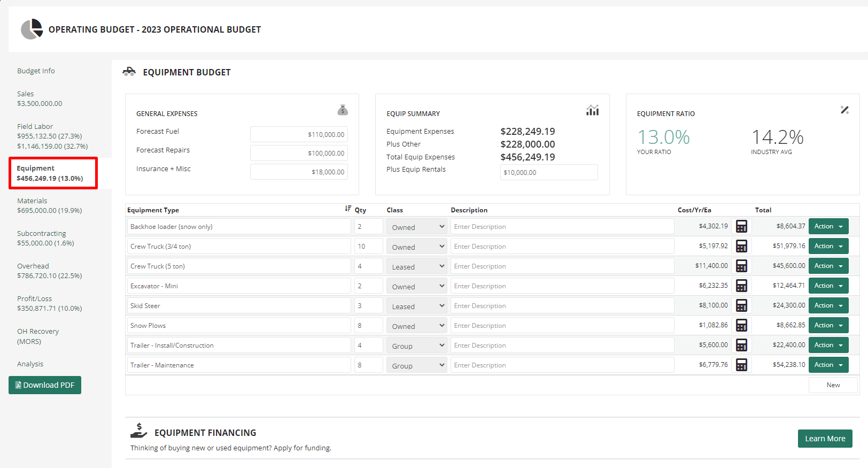Open Class dropdown for Crew Truck (5 ton)
The height and width of the screenshot is (468, 868).
click(416, 266)
